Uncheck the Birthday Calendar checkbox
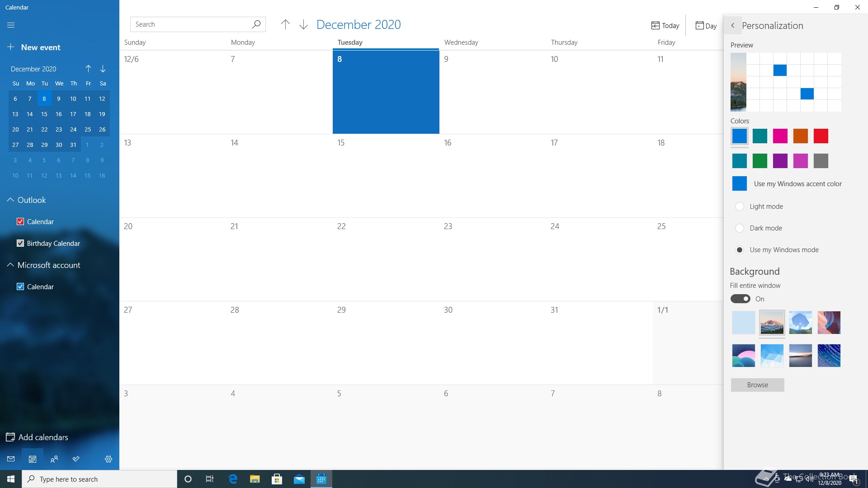Screen dimensions: 868x488 [x=20, y=243]
